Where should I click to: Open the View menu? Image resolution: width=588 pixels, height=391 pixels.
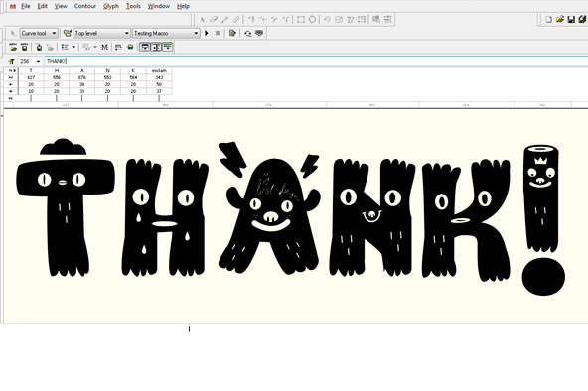point(61,6)
